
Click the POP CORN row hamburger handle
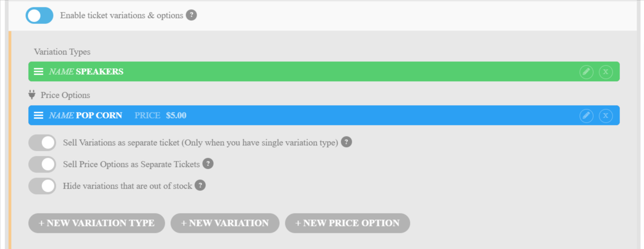39,115
